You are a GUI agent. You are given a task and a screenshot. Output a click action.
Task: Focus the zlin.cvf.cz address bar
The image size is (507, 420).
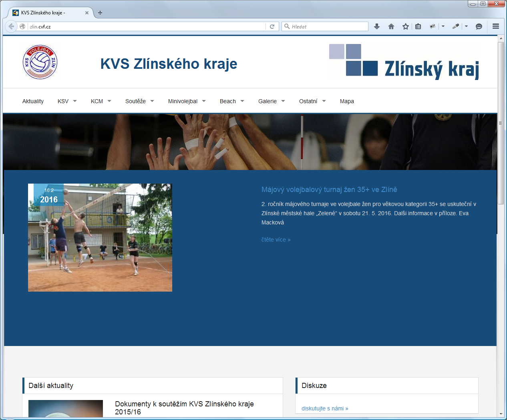146,26
